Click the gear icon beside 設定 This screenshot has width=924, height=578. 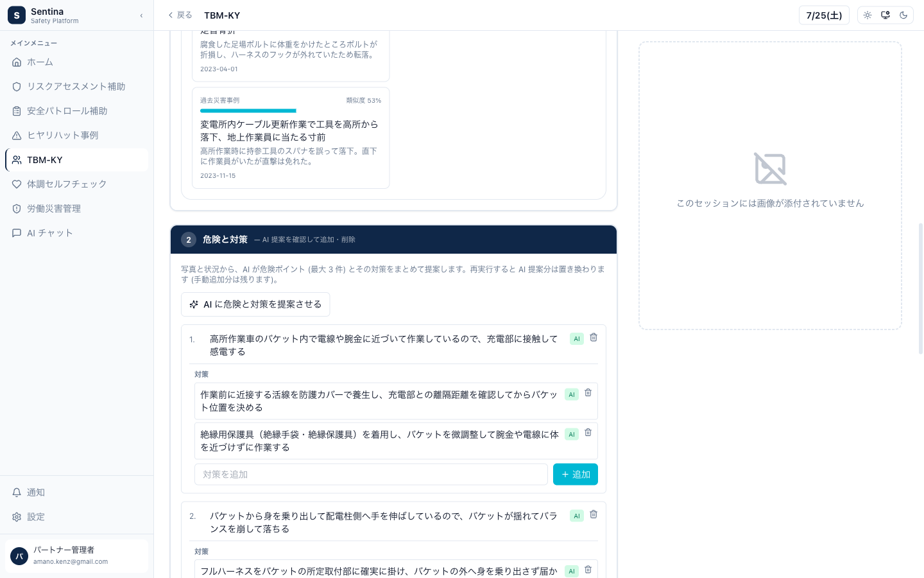pos(17,517)
